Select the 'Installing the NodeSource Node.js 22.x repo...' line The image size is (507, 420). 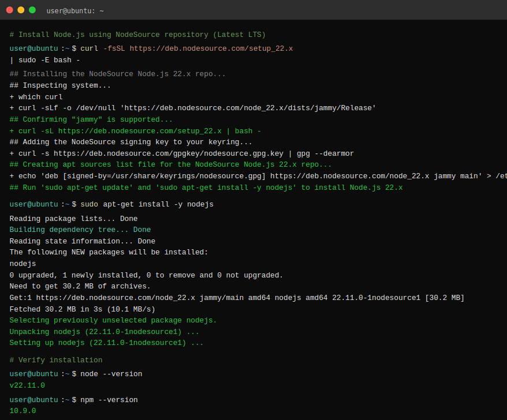coord(117,74)
